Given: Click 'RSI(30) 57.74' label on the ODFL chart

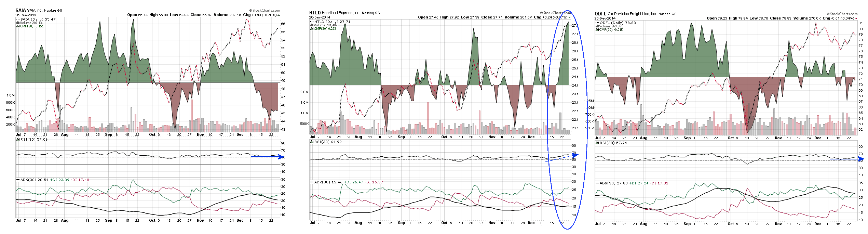Looking at the screenshot, I should [x=613, y=143].
